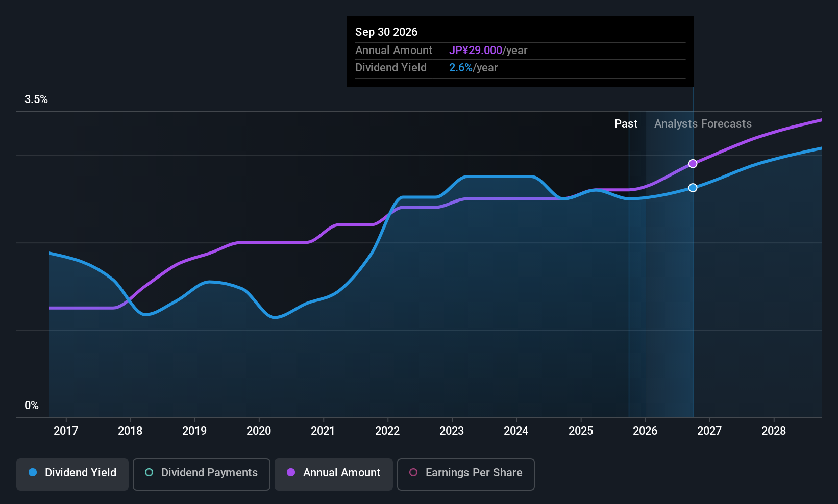Click the purple Annual Amount legend dot
The image size is (838, 504).
(x=291, y=472)
